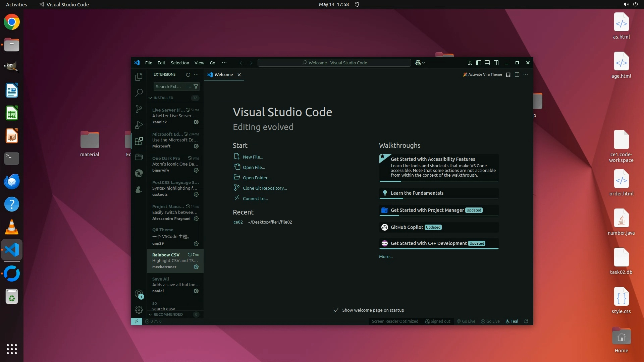Select the Welcome tab
Screen dimensions: 644x362
tap(223, 74)
